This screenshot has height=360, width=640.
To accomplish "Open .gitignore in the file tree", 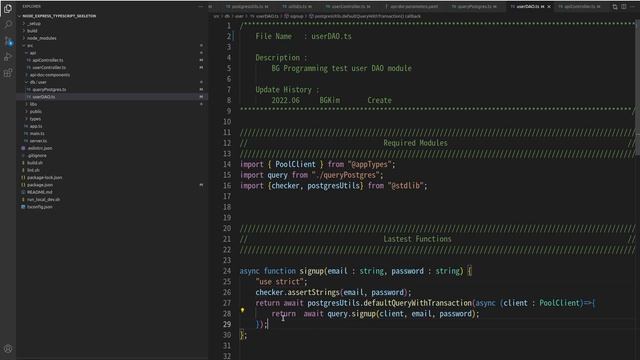I will (37, 156).
